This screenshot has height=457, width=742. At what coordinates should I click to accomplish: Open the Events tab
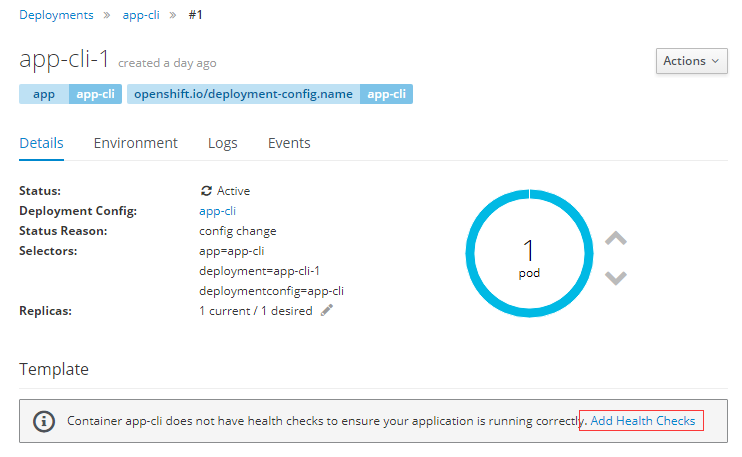coord(289,143)
